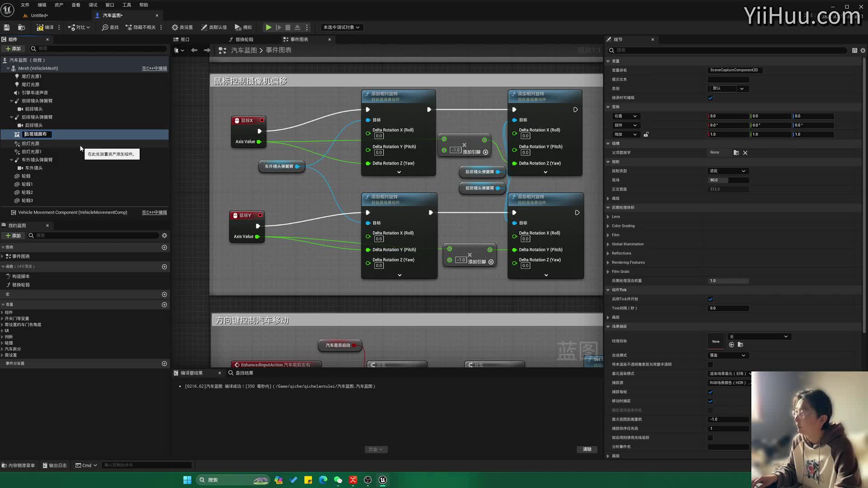Screen dimensions: 868x488
Task: Toggle 将未渲染不透明像素视为完整半透明 checkbox
Action: (x=710, y=365)
